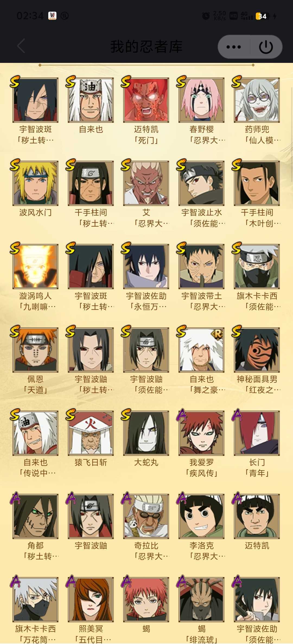
Task: Open 奇拉比 ninja portrait
Action: coord(146,516)
